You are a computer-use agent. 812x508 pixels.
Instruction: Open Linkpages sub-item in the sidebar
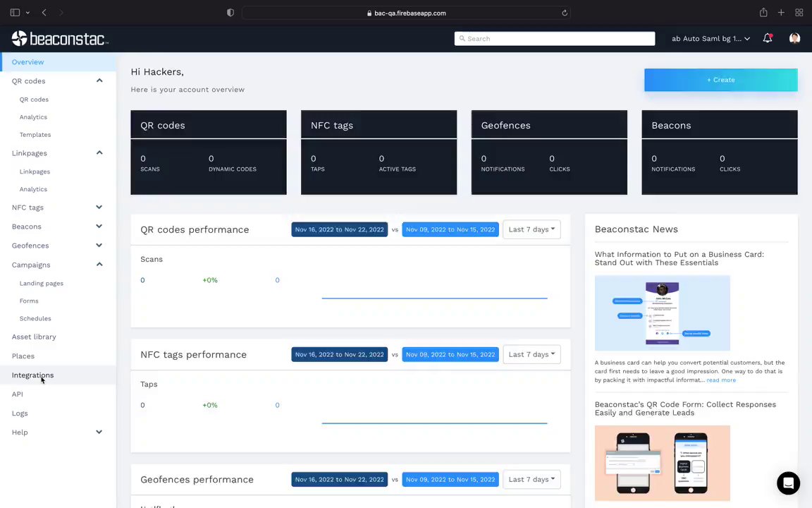tap(35, 171)
